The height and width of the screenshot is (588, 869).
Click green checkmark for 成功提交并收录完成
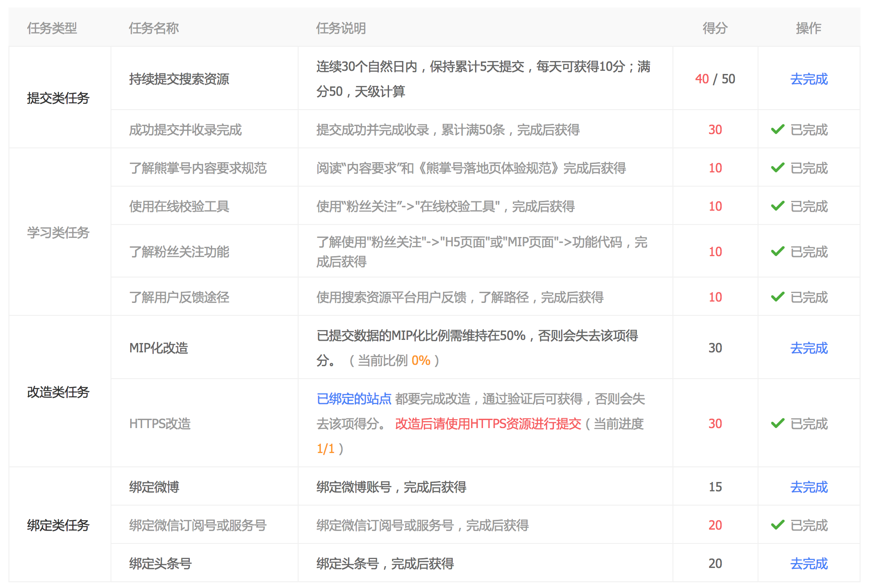pyautogui.click(x=778, y=130)
